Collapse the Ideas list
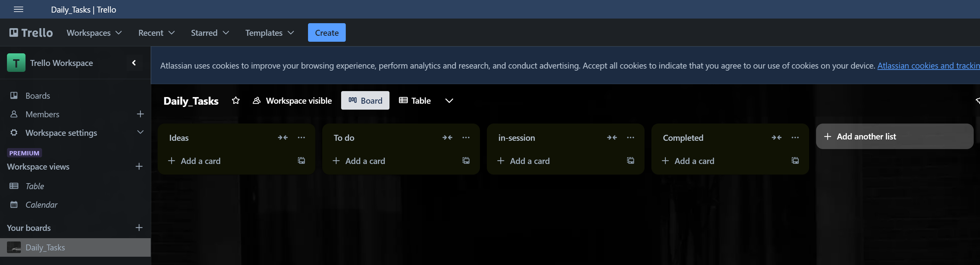The width and height of the screenshot is (980, 265). tap(283, 138)
